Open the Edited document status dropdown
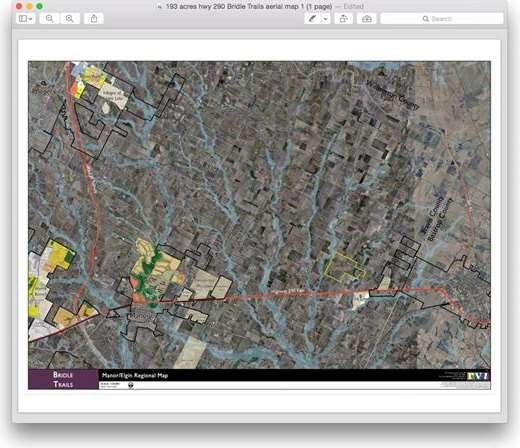 click(354, 6)
